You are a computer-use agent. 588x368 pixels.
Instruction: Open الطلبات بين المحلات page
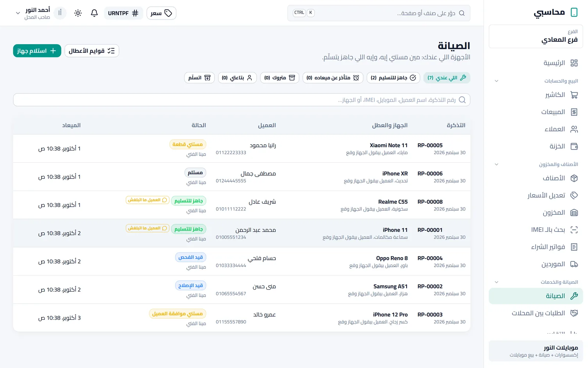tap(536, 313)
